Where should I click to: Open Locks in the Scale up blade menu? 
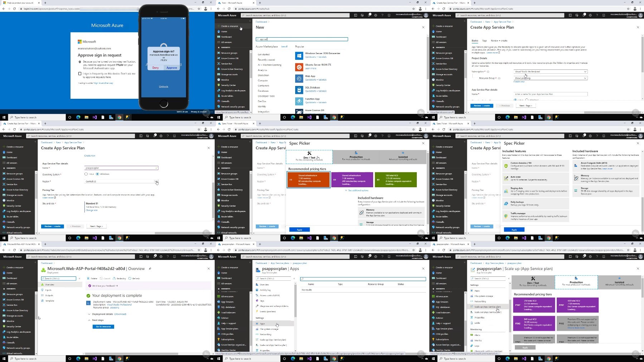(x=477, y=323)
